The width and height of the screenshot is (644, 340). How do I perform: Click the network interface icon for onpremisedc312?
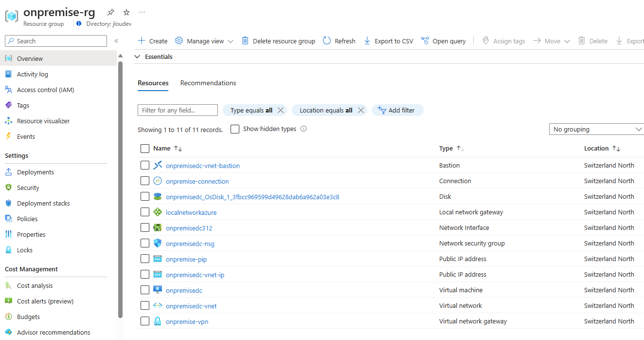pyautogui.click(x=158, y=228)
